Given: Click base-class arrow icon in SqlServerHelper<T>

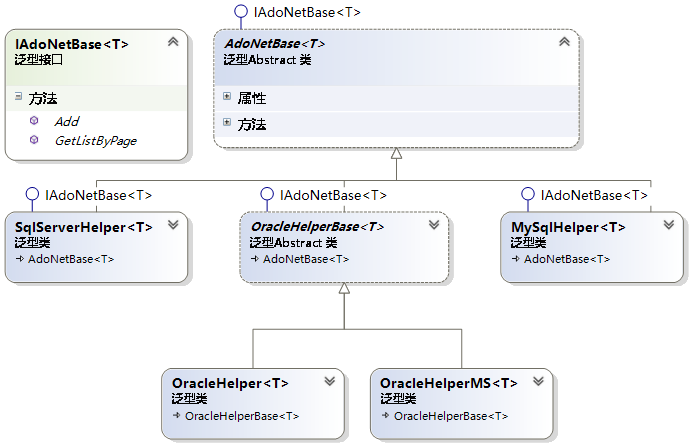Looking at the screenshot, I should [x=20, y=259].
